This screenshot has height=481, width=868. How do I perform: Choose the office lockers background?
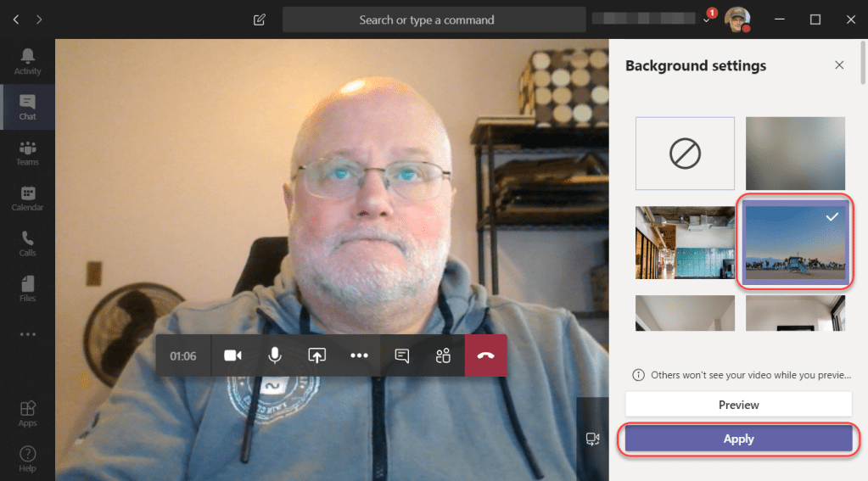(685, 243)
